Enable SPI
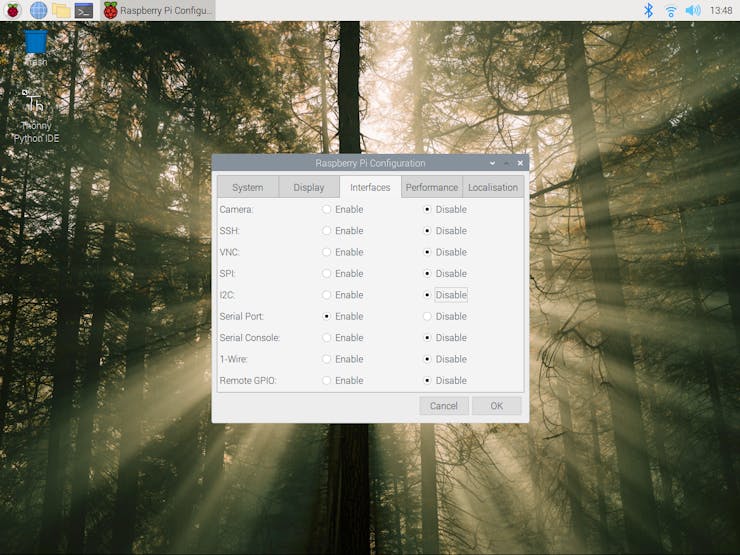This screenshot has height=555, width=740. pyautogui.click(x=343, y=273)
